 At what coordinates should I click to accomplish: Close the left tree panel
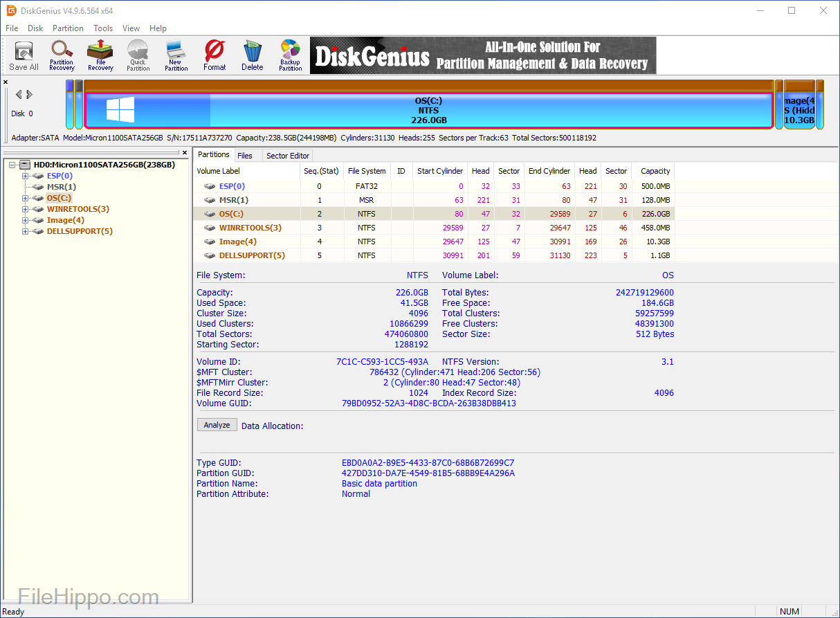[x=185, y=152]
